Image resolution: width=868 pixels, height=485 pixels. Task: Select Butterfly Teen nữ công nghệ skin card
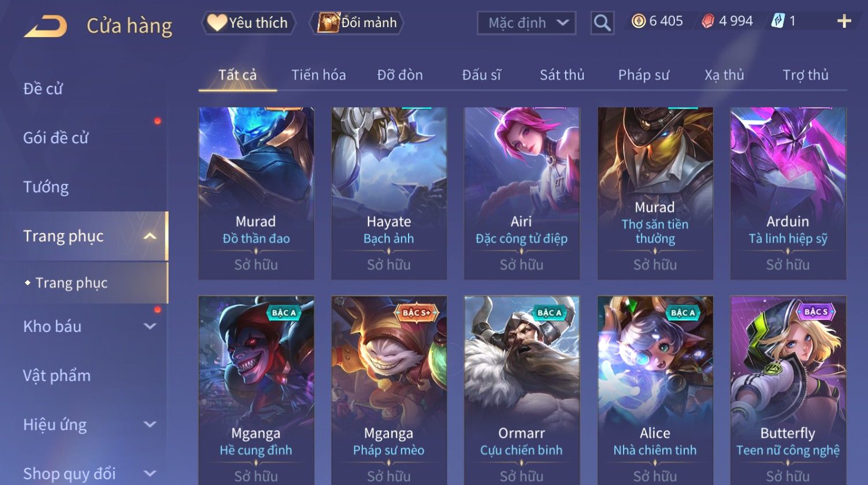pyautogui.click(x=788, y=390)
